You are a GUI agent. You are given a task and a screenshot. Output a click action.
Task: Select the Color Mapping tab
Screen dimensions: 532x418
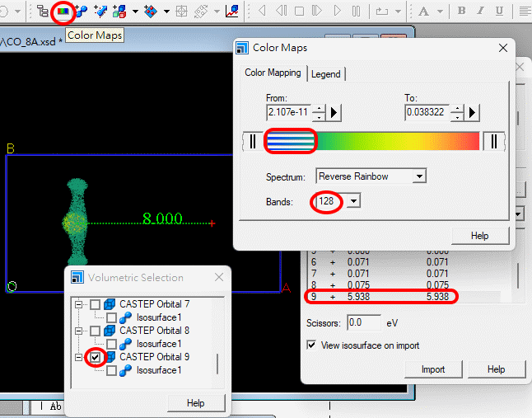[x=273, y=73]
